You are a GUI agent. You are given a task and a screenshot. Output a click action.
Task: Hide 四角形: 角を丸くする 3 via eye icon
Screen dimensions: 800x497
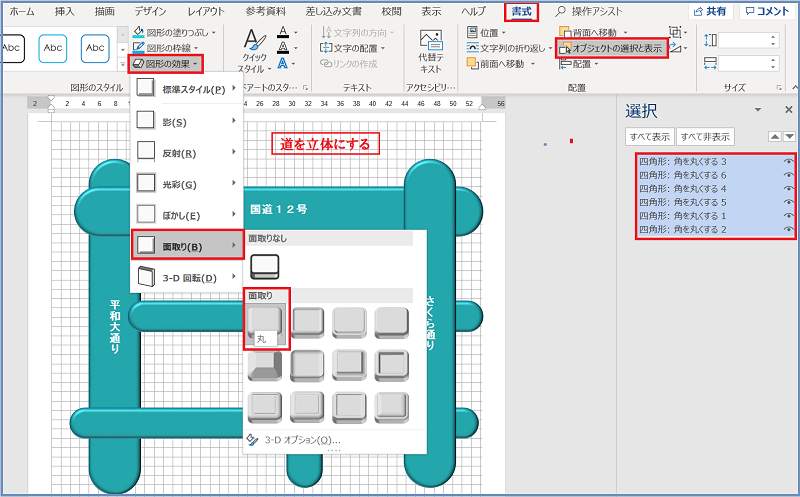(788, 161)
